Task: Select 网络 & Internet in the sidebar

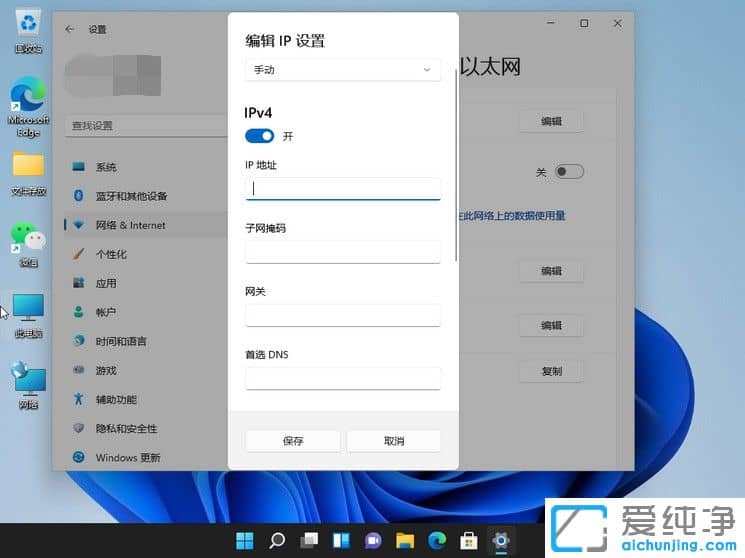Action: (146, 225)
